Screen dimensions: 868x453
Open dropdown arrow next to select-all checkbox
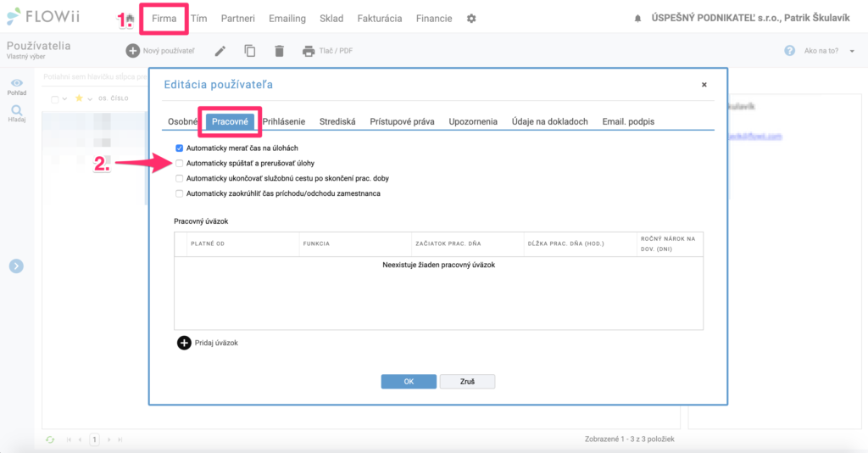[x=64, y=99]
